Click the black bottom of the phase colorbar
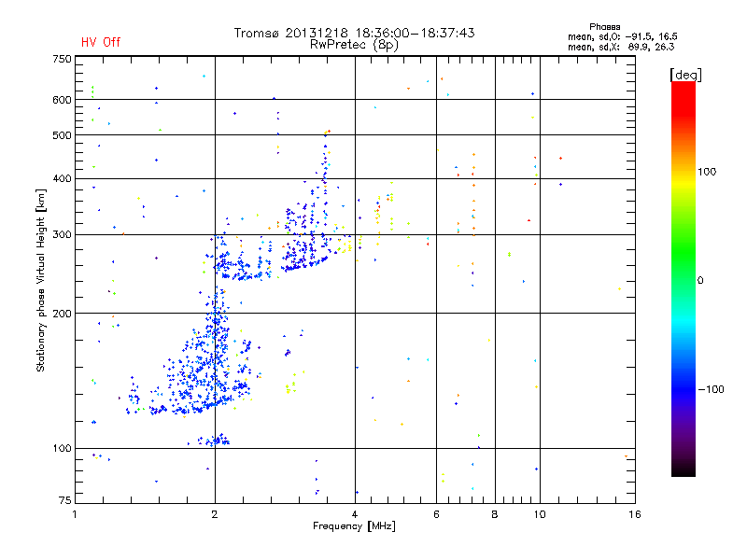The image size is (747, 560). point(684,469)
